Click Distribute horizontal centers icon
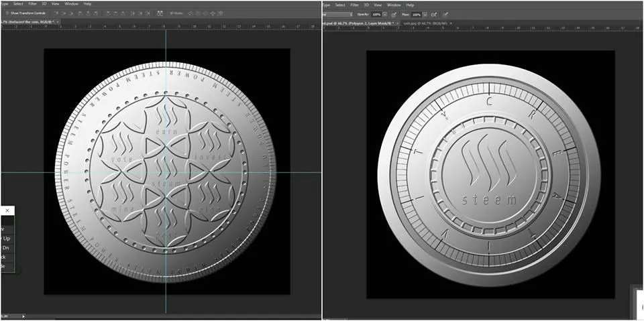644x321 pixels. coord(141,13)
